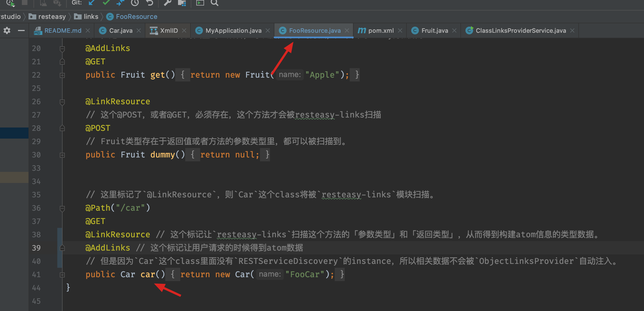Click the Search Everywhere magnifier icon

click(215, 3)
